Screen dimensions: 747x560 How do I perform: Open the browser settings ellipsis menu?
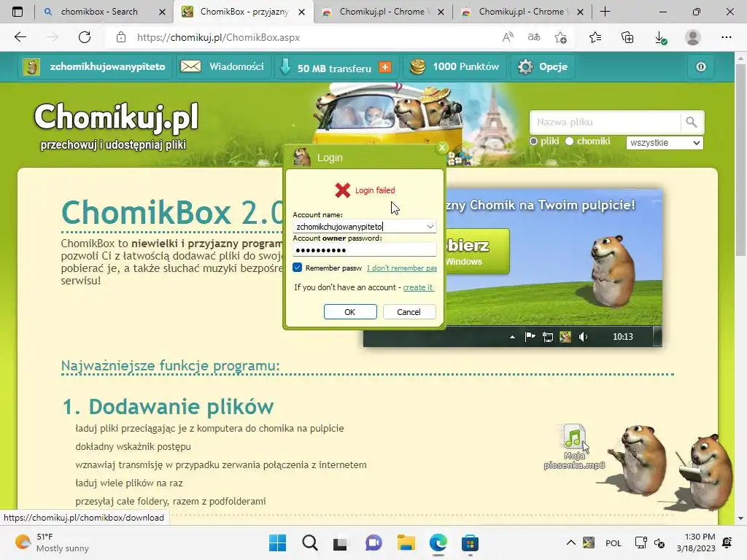coord(726,37)
